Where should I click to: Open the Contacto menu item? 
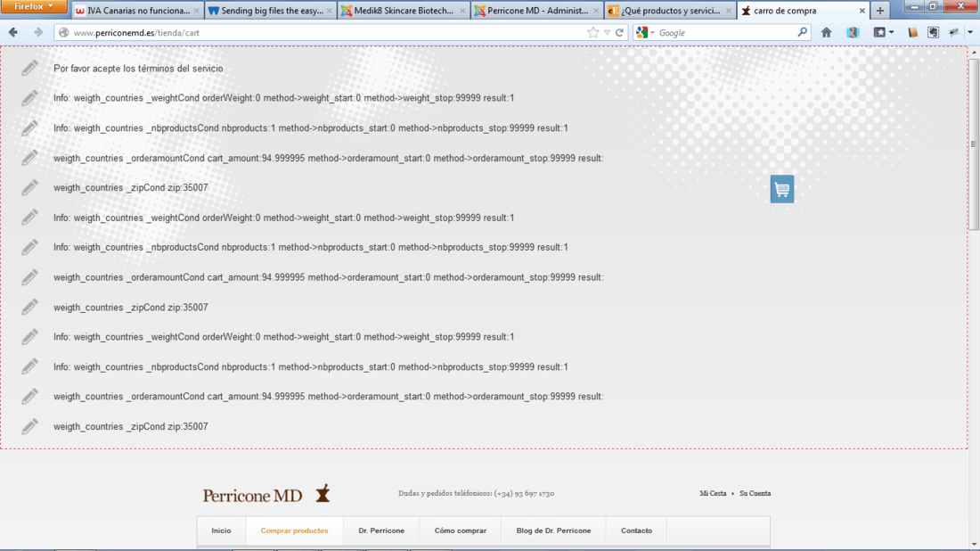coord(636,530)
